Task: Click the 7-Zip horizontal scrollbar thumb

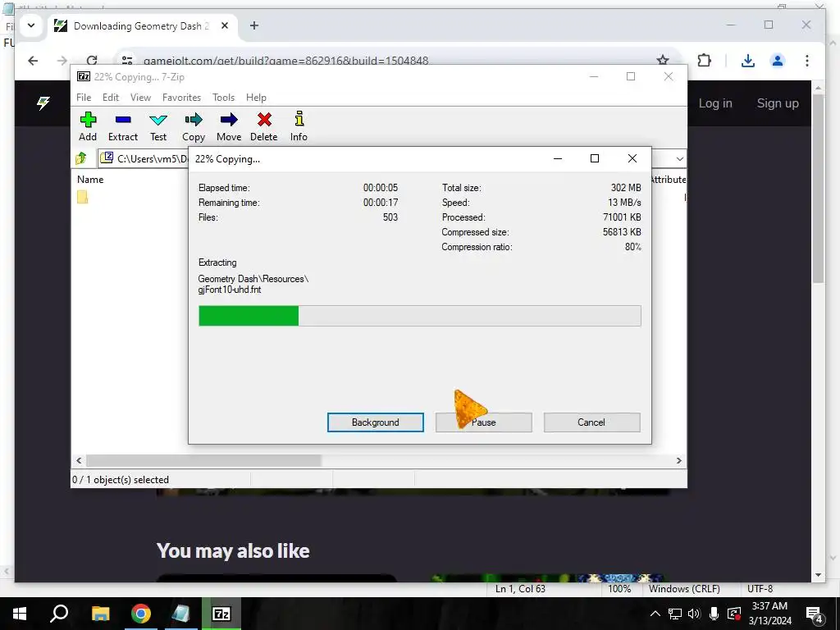Action: (203, 461)
